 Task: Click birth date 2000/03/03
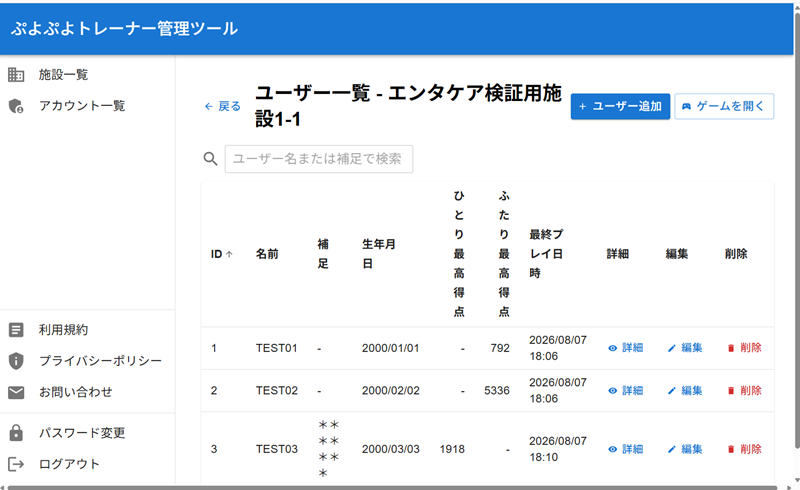(x=391, y=449)
